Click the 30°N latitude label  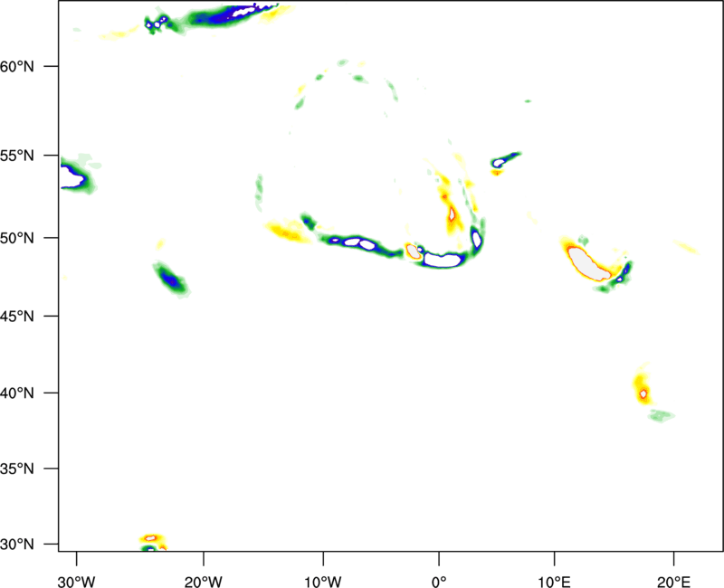(17, 545)
